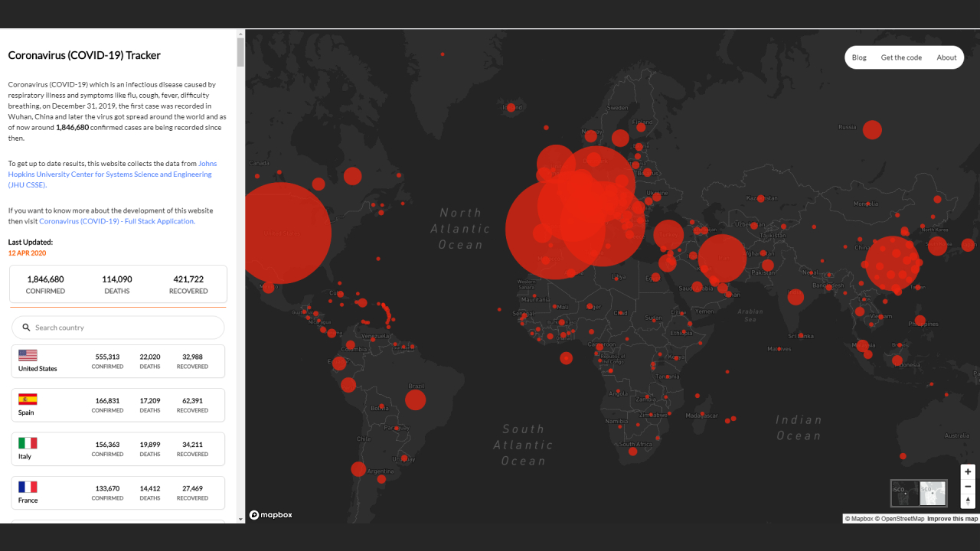Click Improve this map link

coord(952,519)
